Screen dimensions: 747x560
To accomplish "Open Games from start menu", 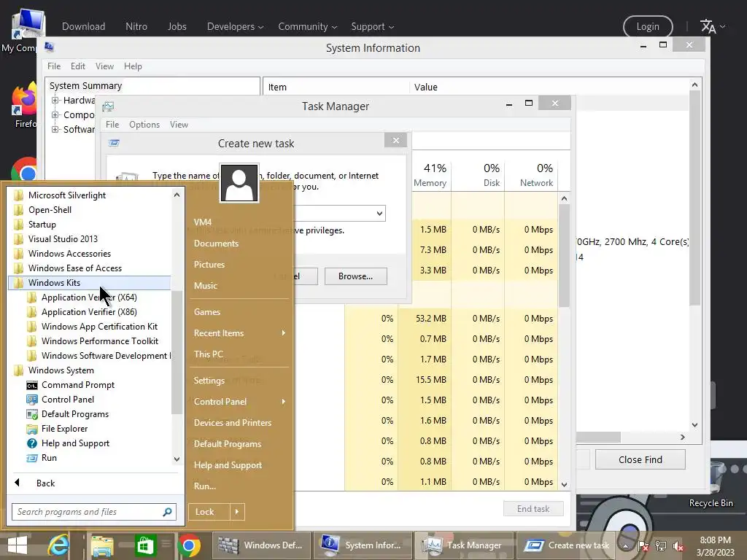I will (206, 312).
